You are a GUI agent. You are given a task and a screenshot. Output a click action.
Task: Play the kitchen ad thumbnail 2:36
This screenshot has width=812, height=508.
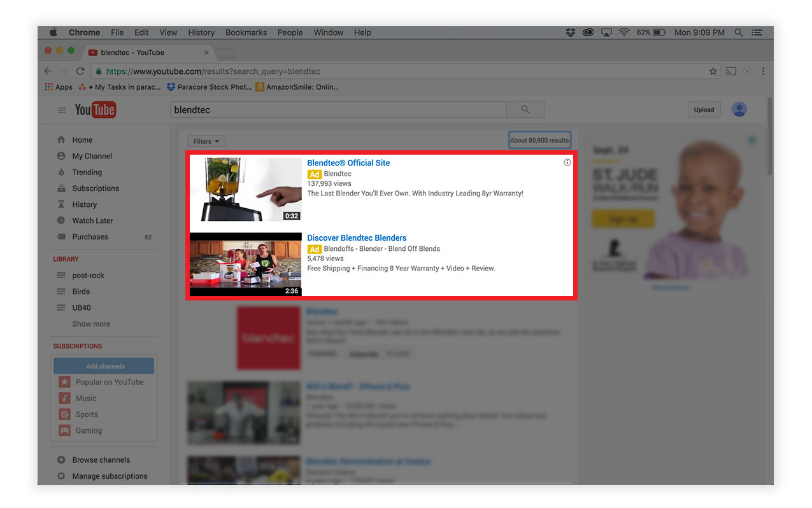[246, 264]
